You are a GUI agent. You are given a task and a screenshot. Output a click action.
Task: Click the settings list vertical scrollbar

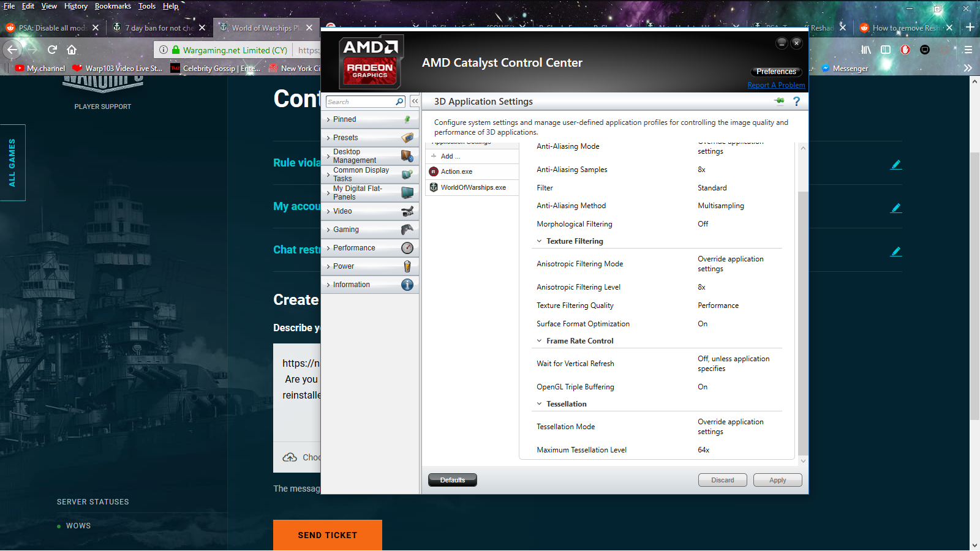802,306
